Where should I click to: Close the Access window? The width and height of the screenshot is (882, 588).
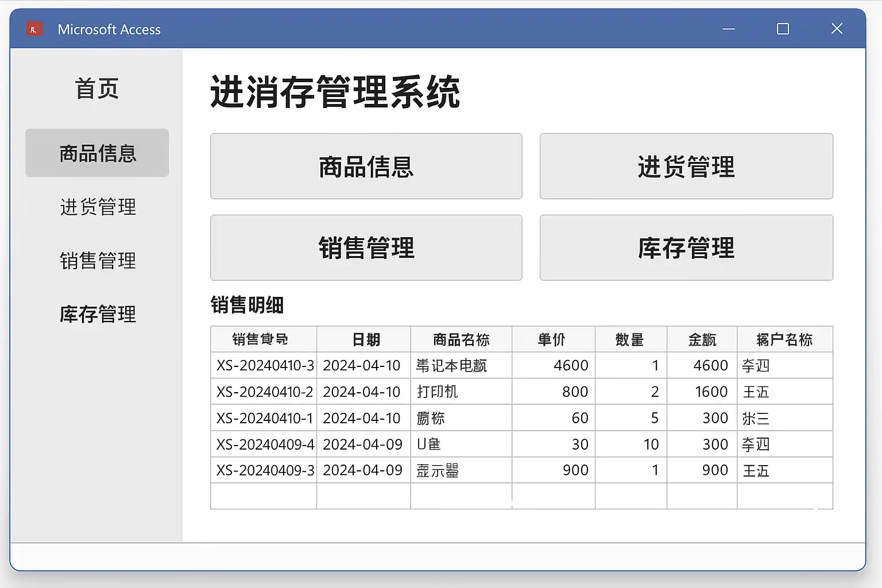point(837,29)
